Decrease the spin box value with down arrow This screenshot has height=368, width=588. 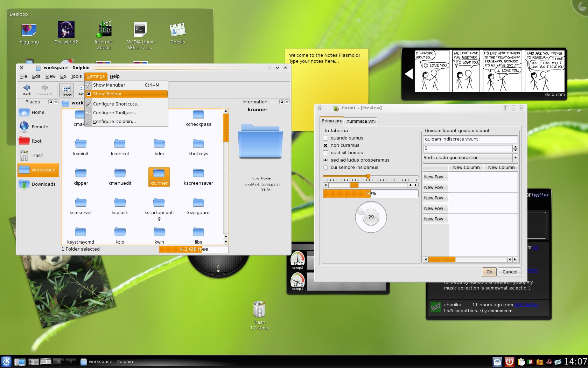[x=515, y=150]
